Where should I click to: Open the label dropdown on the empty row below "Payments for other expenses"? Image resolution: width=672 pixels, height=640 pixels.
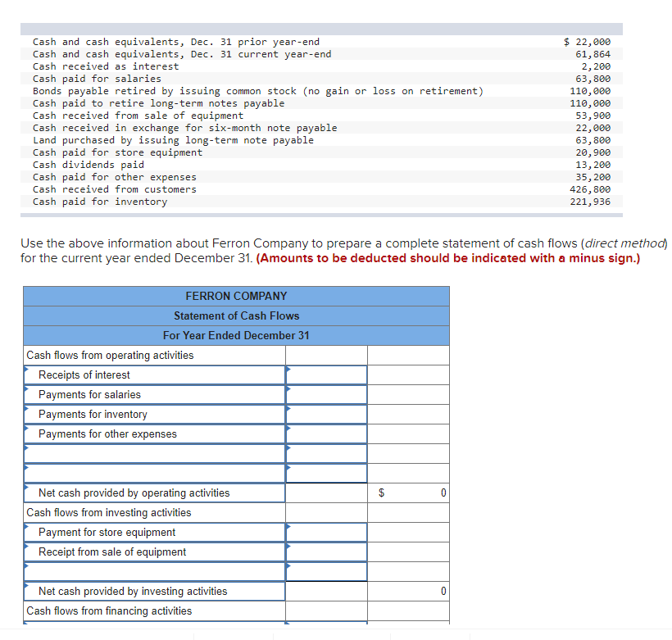[x=152, y=453]
